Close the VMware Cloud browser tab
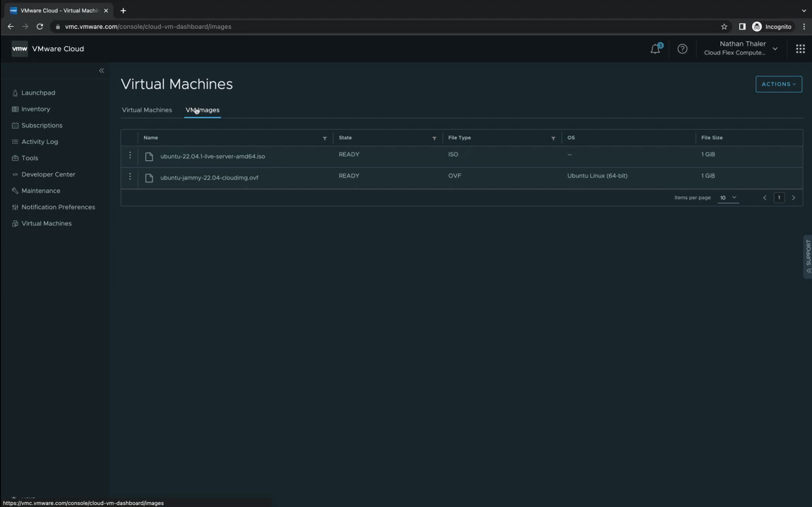Image resolution: width=812 pixels, height=507 pixels. [106, 11]
